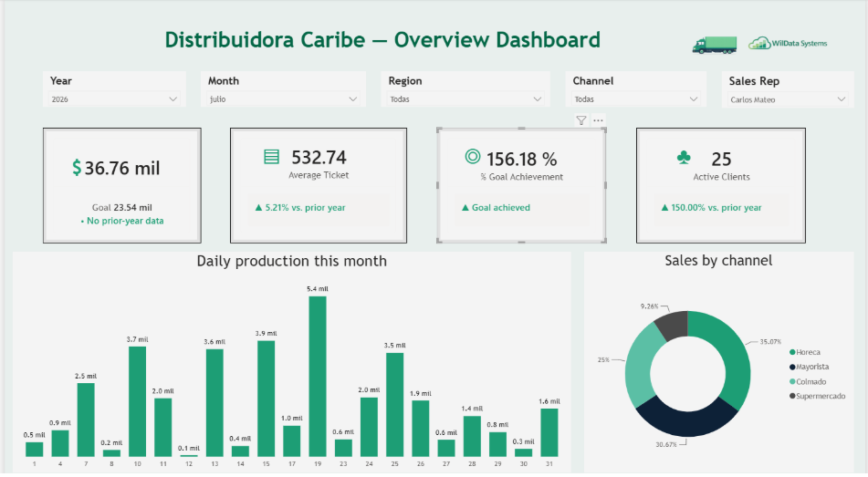Click the 9.26% dark gray donut segment
868x477 pixels.
674,325
